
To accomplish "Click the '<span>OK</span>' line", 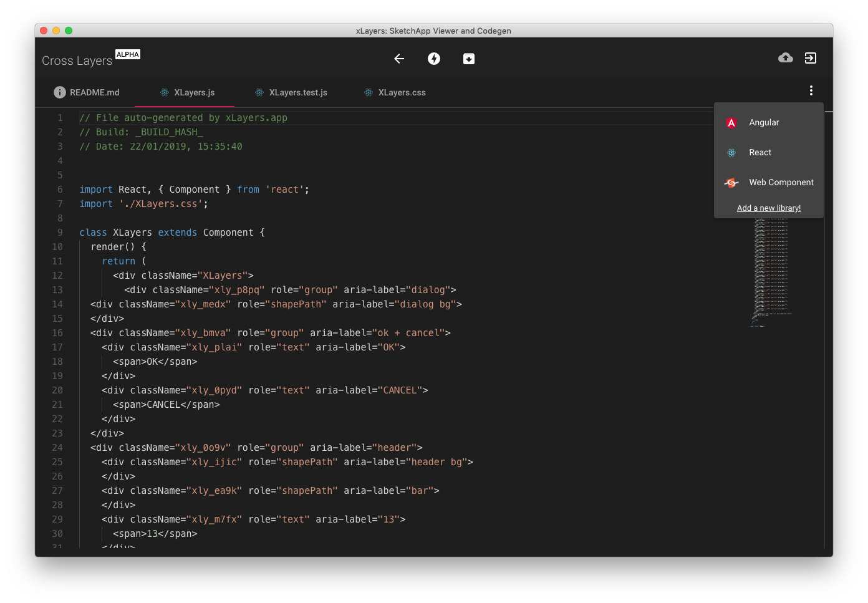I will [155, 362].
